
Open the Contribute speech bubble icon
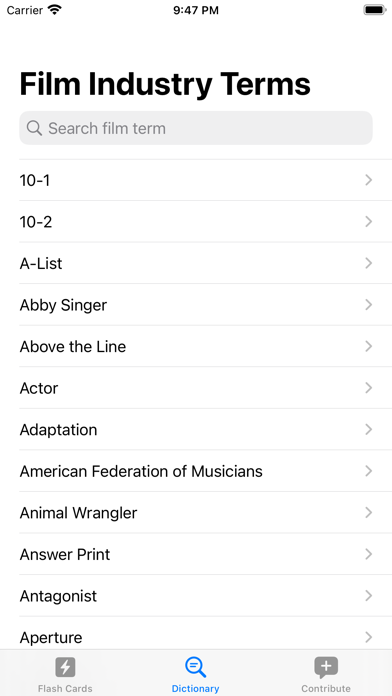tap(326, 667)
